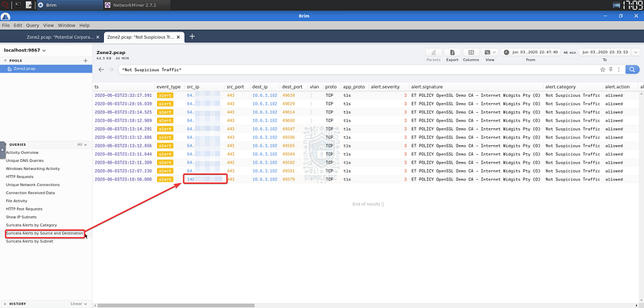This screenshot has width=644, height=308.
Task: Select dest_port value 49639
Action: (x=289, y=95)
